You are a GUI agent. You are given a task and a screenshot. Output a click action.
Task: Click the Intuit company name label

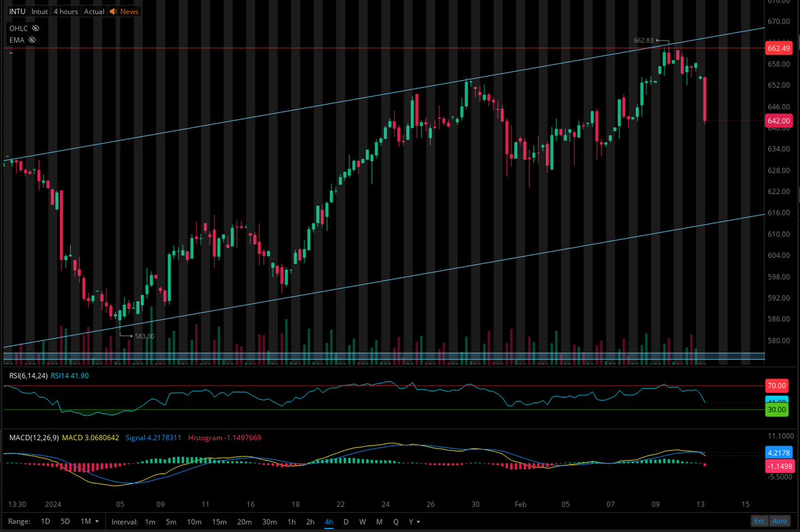click(39, 11)
